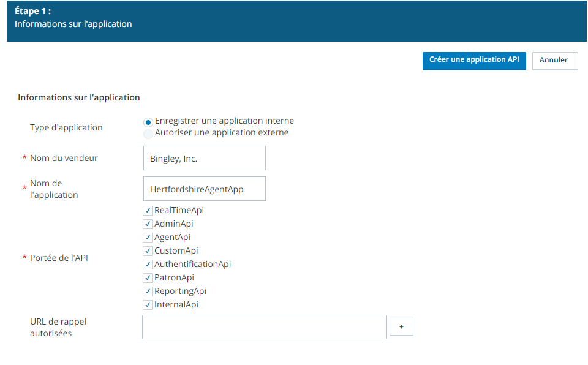Click the Annuler button
The height and width of the screenshot is (365, 588).
(555, 61)
